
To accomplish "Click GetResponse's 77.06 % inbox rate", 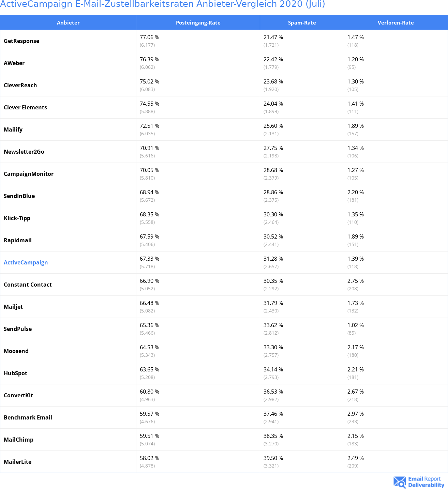I will pos(149,37).
